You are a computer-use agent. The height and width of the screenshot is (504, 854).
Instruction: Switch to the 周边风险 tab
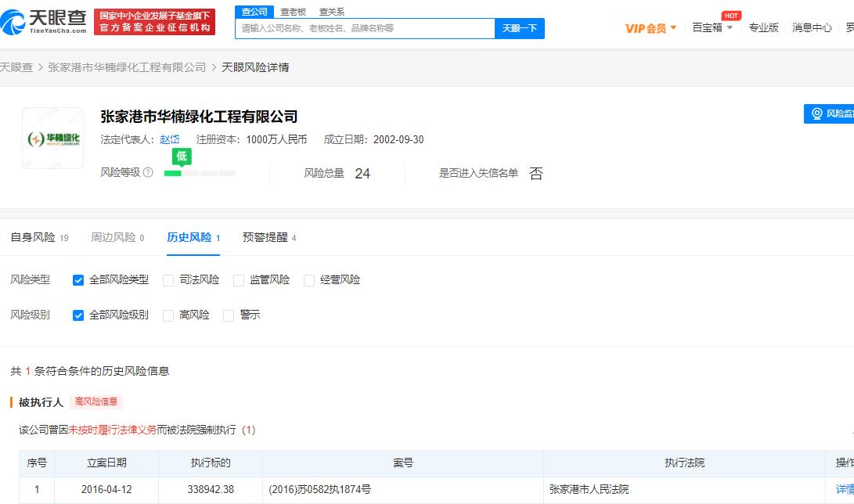click(x=117, y=237)
